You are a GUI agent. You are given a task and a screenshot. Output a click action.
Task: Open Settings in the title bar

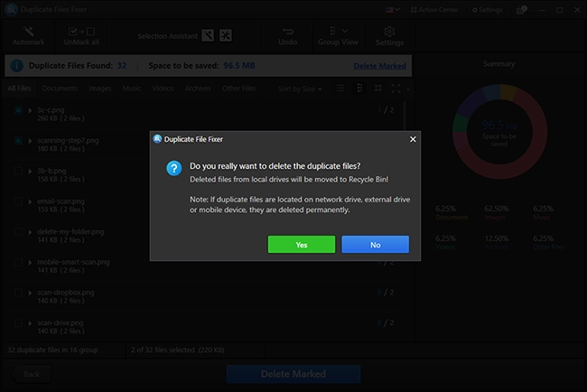pyautogui.click(x=487, y=10)
